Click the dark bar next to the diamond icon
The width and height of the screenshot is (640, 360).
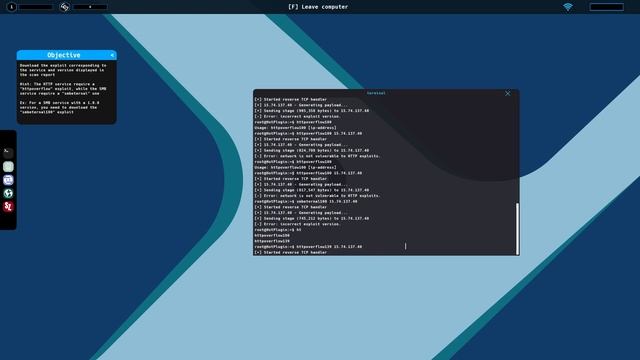pos(90,7)
